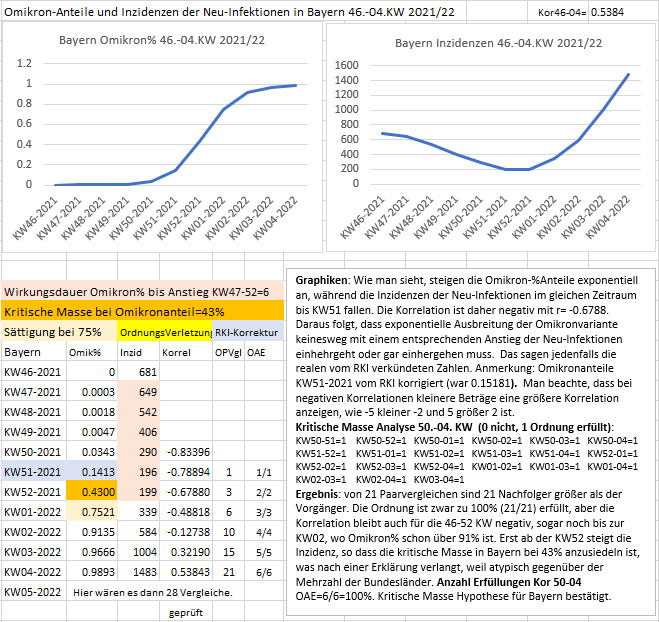The image size is (659, 622).
Task: Select the title cell 'Omikron-Anteile und Inzidenzen'
Action: coord(234,12)
